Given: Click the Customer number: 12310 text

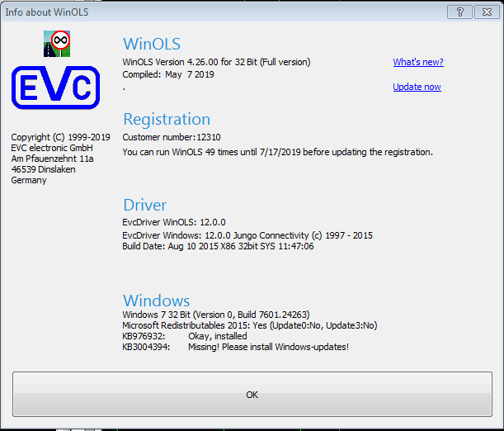Looking at the screenshot, I should point(172,137).
